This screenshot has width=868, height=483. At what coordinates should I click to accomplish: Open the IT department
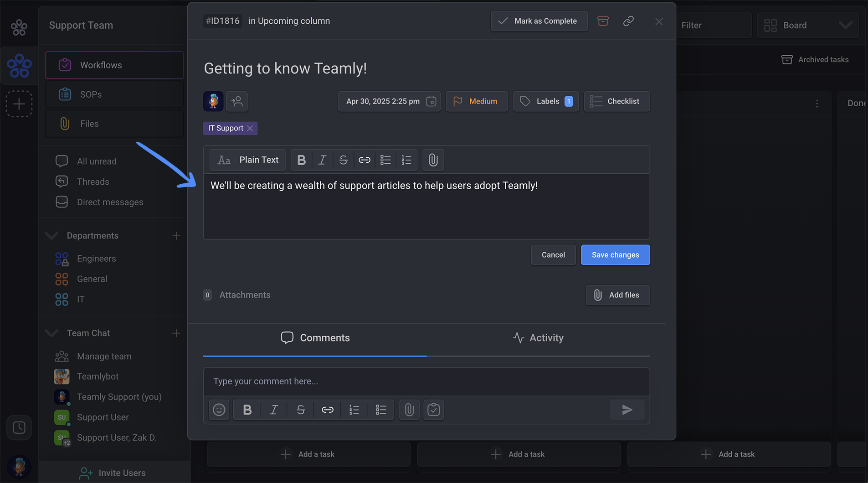(81, 299)
